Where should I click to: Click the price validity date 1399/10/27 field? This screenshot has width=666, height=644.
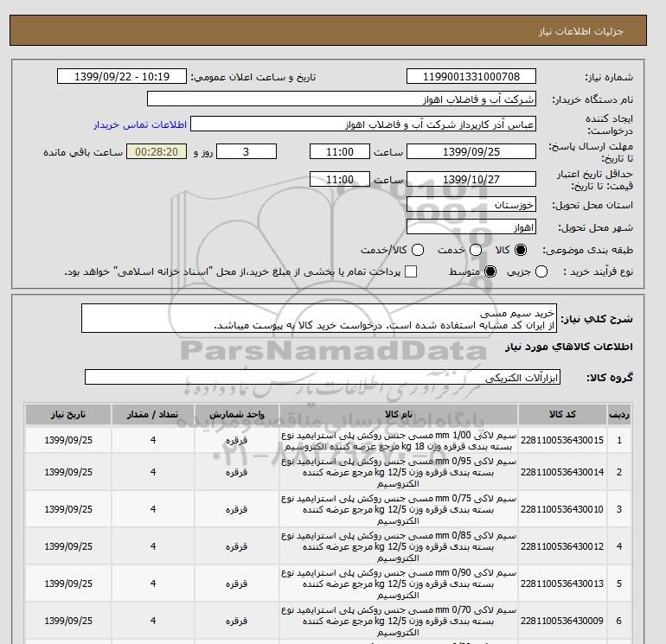click(x=471, y=179)
